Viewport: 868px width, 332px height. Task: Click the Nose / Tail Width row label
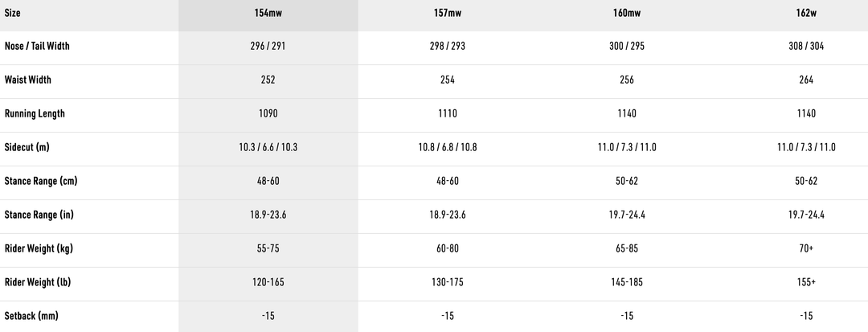pyautogui.click(x=37, y=47)
